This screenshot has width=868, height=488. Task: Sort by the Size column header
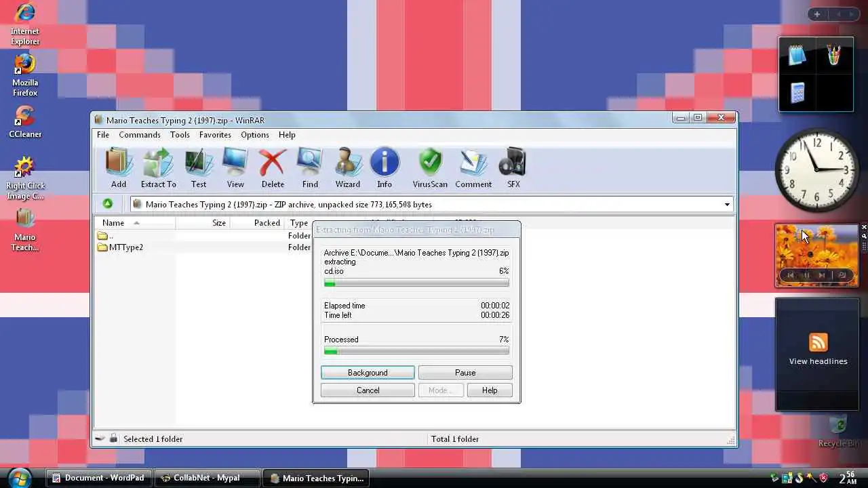[x=203, y=223]
